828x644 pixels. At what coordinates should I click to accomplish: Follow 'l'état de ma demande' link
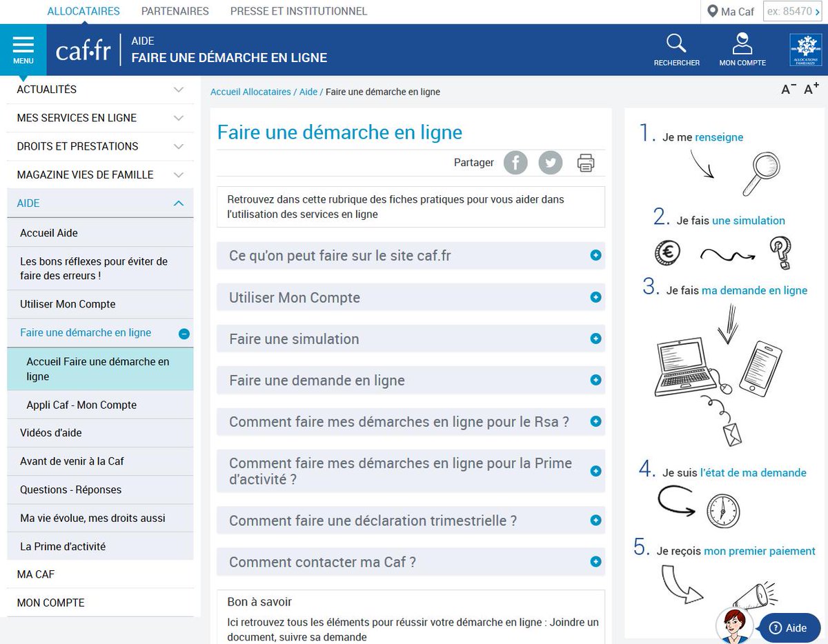coord(753,473)
